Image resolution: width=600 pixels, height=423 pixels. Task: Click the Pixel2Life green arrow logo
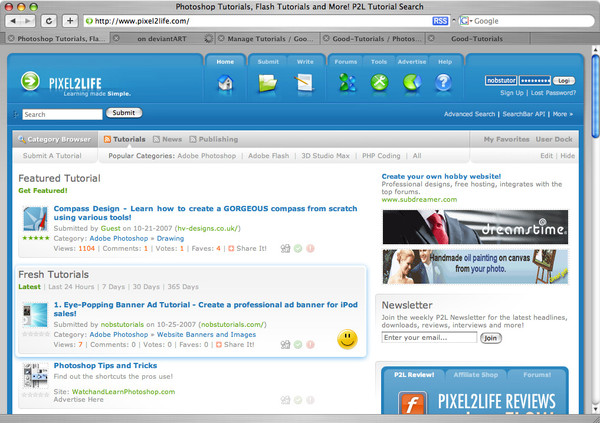tap(30, 81)
